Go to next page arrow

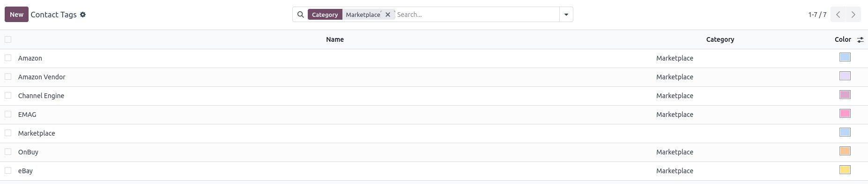853,15
